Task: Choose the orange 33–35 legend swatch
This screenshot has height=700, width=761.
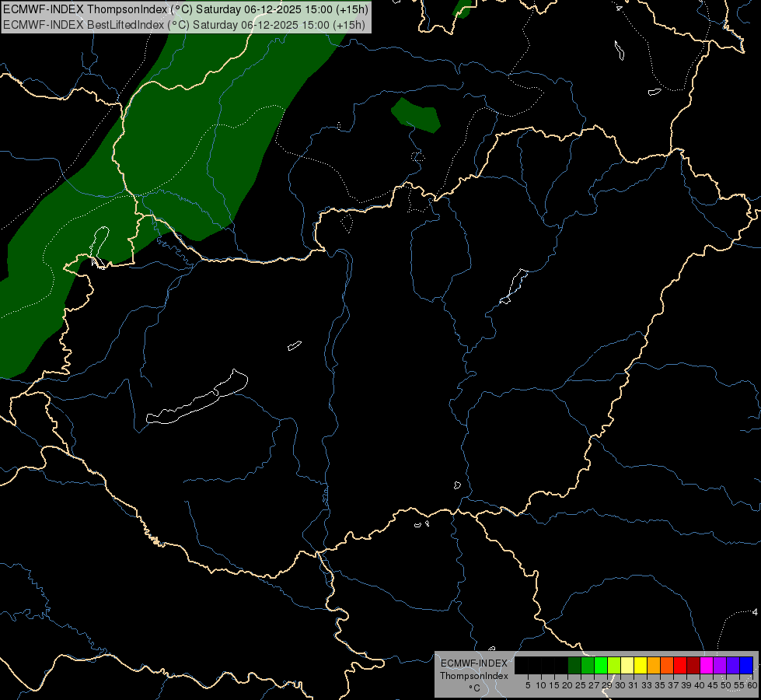Action: [x=654, y=665]
